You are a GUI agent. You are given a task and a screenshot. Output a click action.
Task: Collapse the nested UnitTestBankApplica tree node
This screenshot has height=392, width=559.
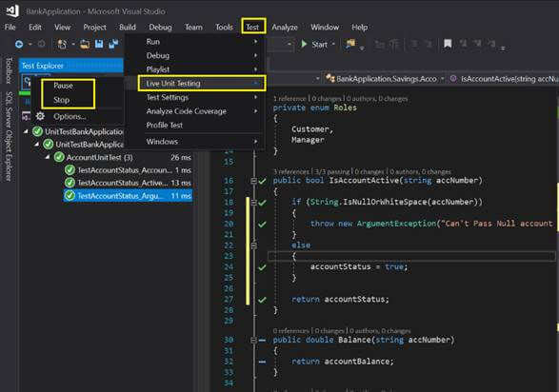tap(37, 145)
